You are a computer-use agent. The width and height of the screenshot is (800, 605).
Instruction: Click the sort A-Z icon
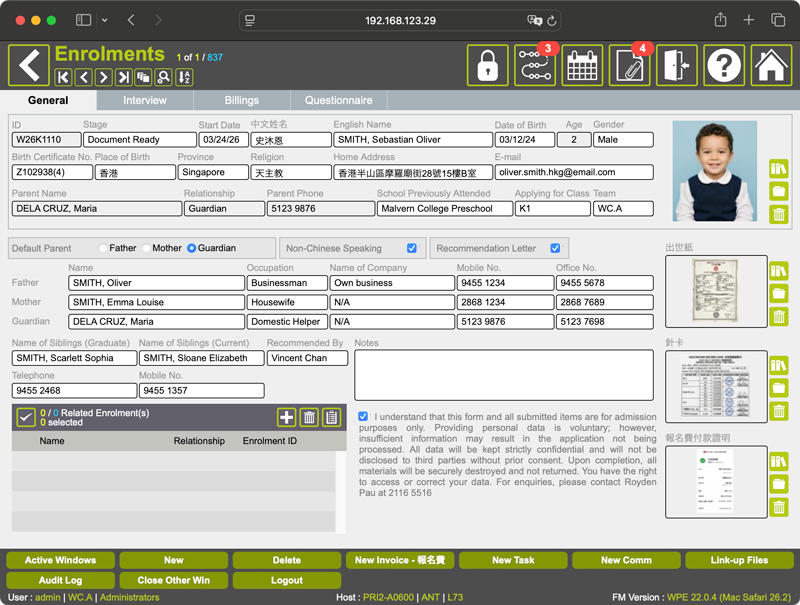click(x=184, y=77)
